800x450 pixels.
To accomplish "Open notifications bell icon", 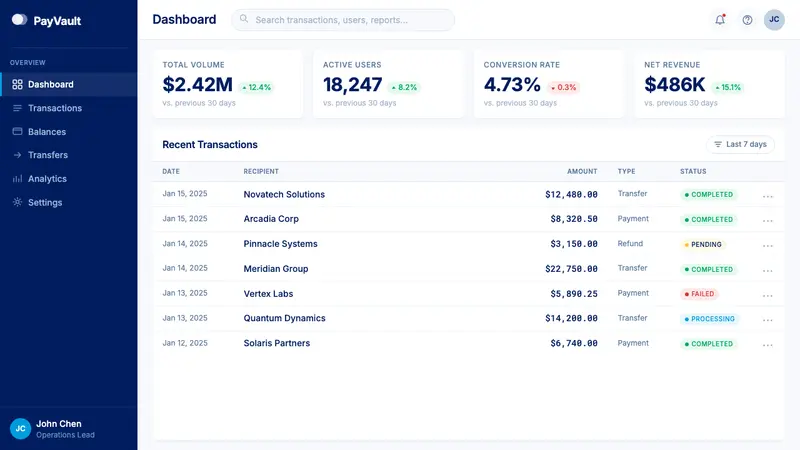I will point(720,20).
